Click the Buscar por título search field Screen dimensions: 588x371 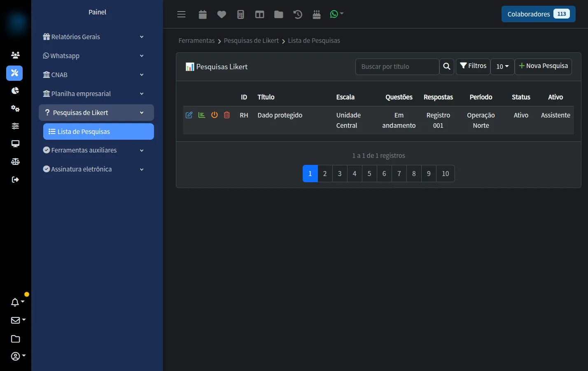click(397, 66)
